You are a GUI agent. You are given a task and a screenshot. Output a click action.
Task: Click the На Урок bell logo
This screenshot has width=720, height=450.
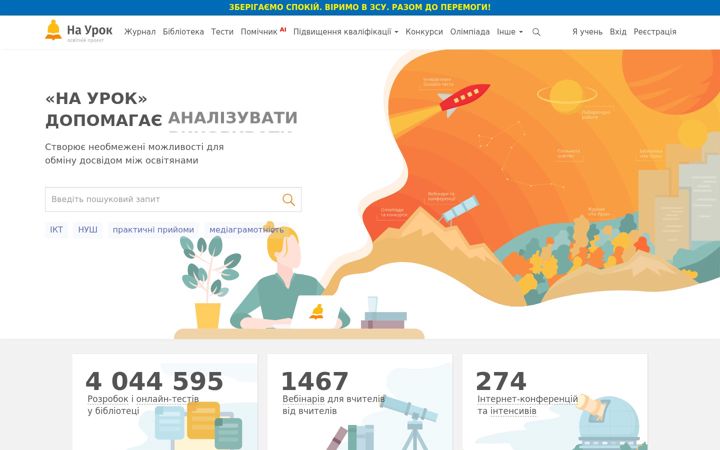point(79,31)
